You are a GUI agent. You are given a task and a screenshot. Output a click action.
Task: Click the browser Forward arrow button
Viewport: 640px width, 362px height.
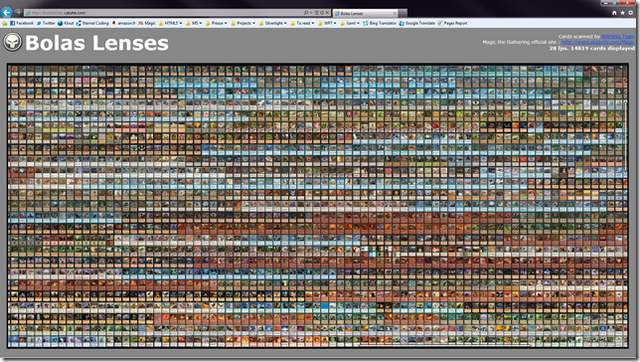(x=18, y=12)
